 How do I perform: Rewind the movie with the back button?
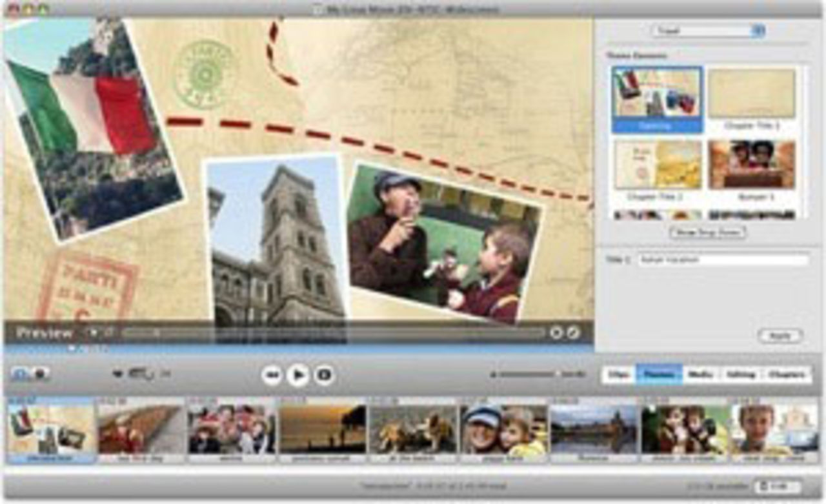271,374
